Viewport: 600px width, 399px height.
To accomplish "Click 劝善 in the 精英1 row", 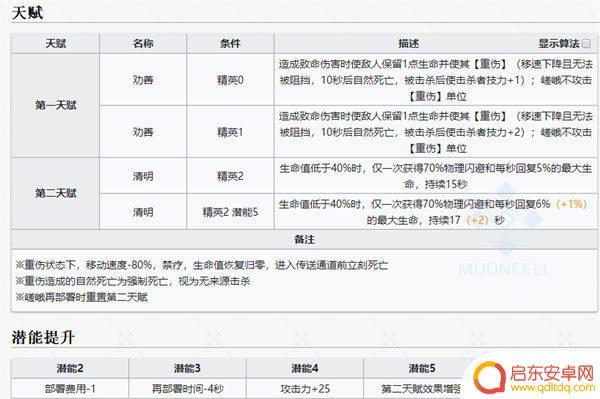I will click(143, 132).
